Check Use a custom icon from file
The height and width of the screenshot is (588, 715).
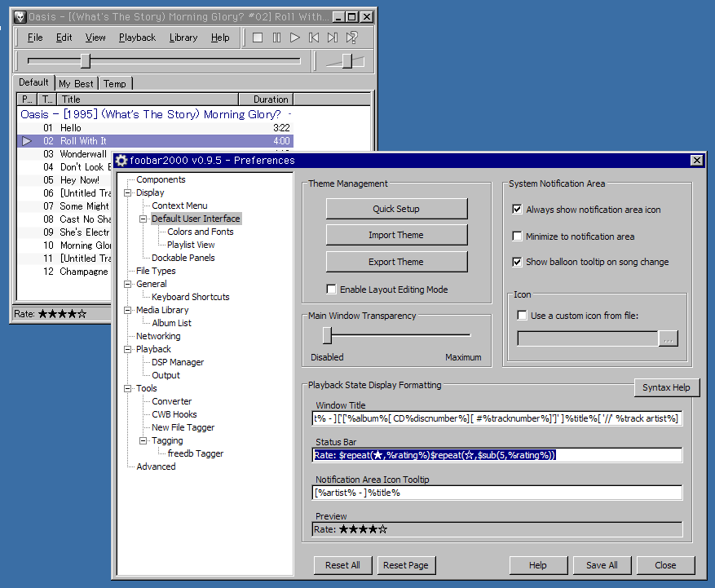click(x=522, y=316)
